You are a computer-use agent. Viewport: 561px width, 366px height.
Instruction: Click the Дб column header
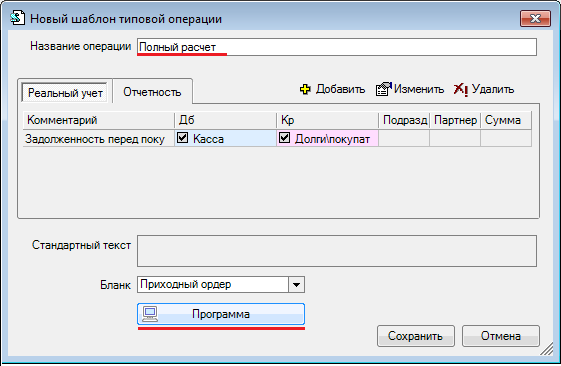click(x=225, y=120)
